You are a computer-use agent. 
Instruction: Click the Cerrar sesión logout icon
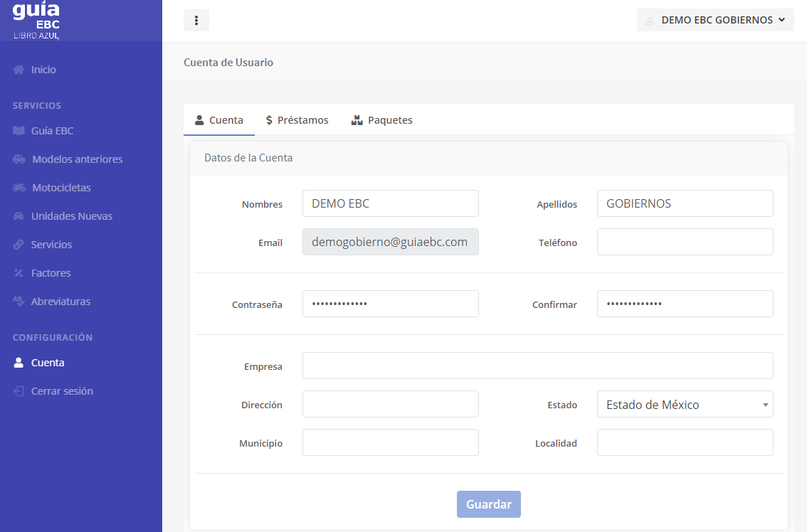(x=19, y=391)
